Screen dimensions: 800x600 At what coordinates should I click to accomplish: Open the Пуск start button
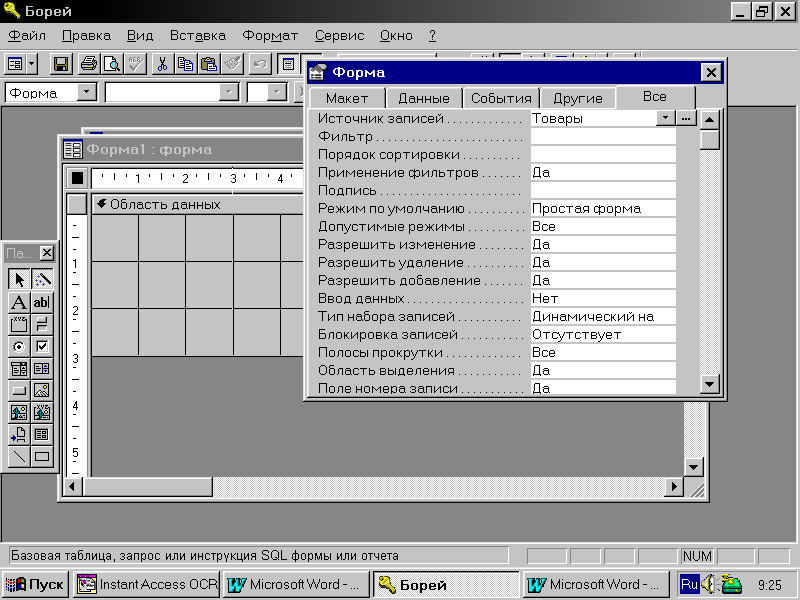[35, 584]
